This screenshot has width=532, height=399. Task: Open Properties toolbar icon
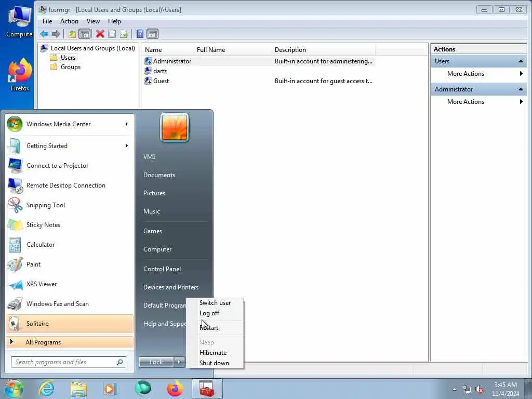112,34
